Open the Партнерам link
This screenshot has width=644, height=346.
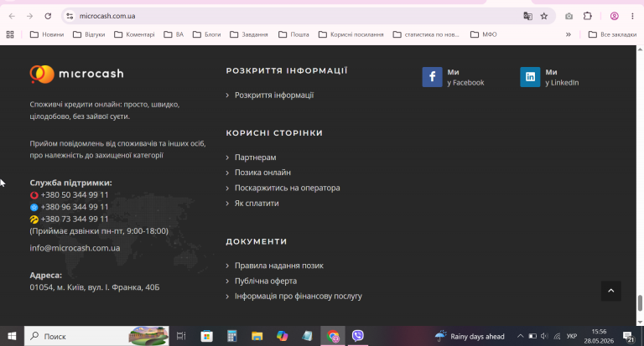(255, 158)
